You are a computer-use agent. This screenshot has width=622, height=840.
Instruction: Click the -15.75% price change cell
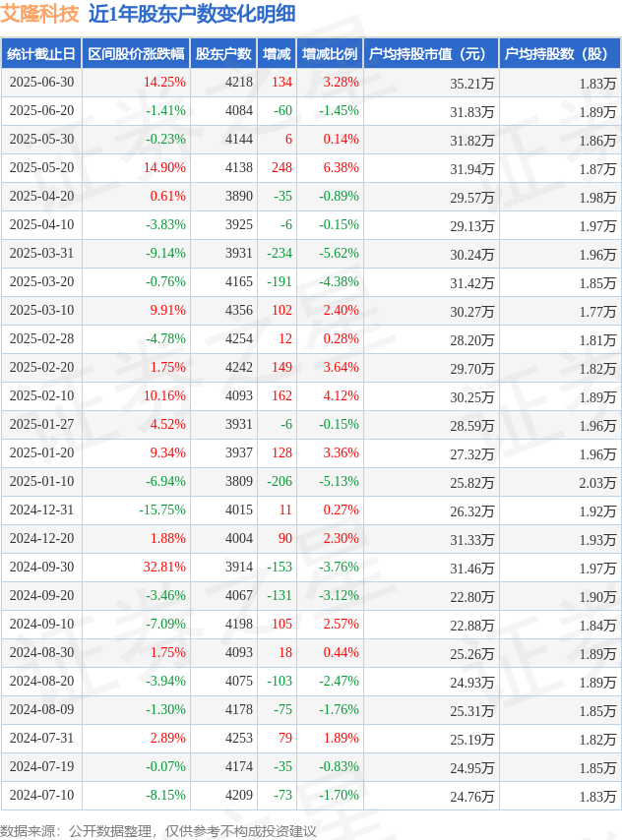point(162,510)
